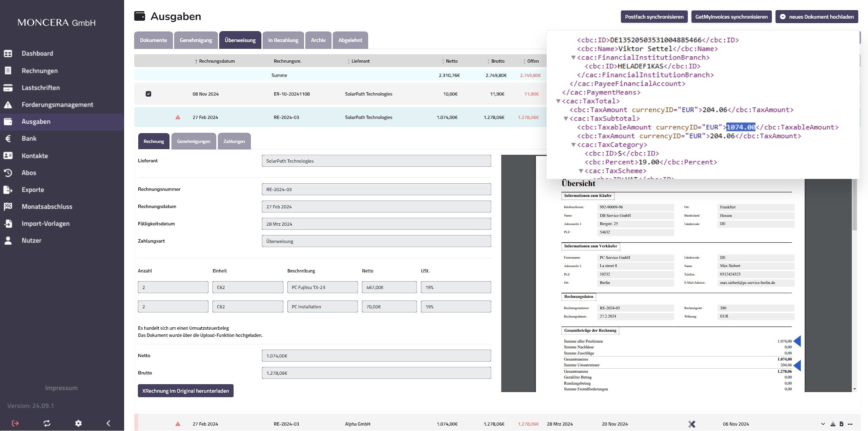The image size is (868, 431).
Task: Click the download icon in the Alpha GmbH row
Action: (x=833, y=424)
